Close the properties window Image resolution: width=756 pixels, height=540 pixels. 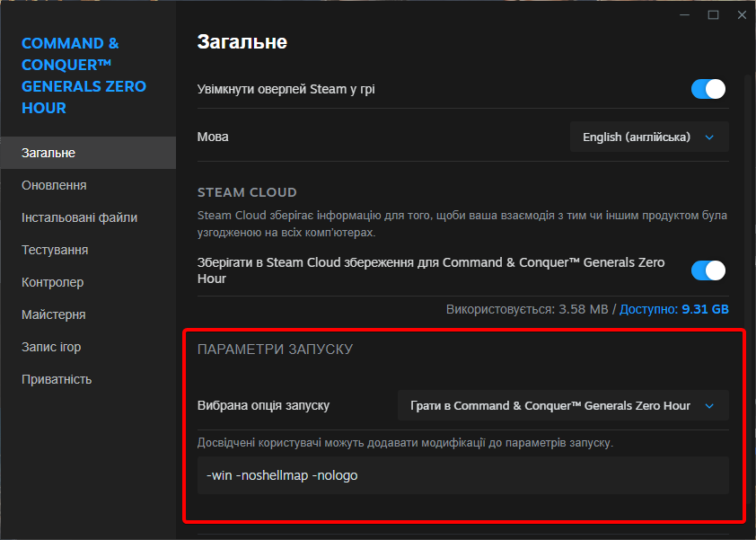pos(742,15)
